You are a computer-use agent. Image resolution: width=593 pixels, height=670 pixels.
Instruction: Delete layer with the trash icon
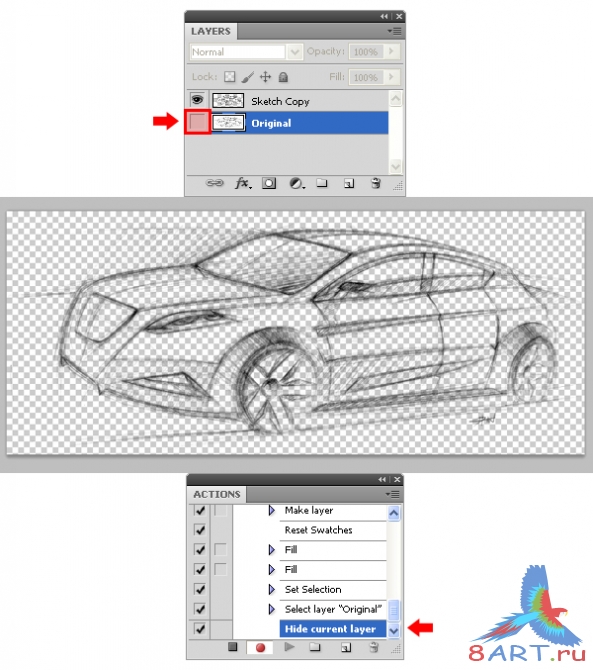point(376,183)
